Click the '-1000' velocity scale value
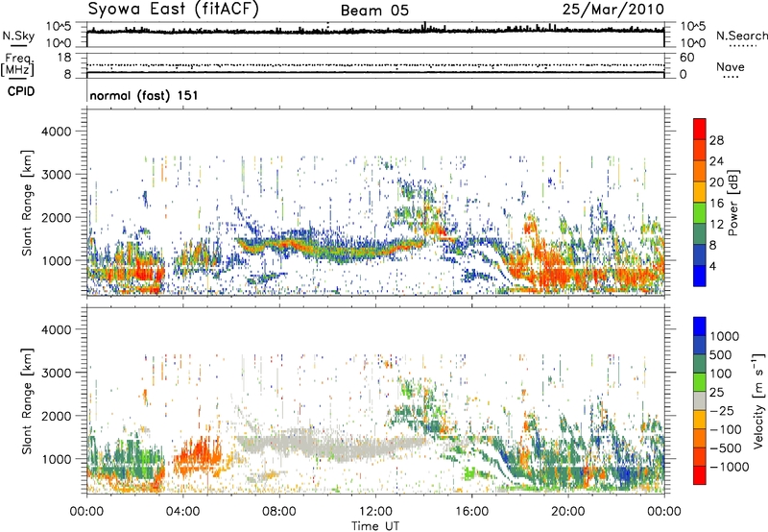 pyautogui.click(x=730, y=467)
